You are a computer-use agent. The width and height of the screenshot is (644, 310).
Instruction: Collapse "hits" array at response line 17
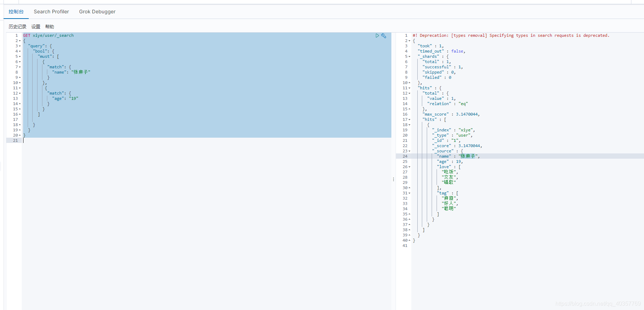click(x=410, y=119)
